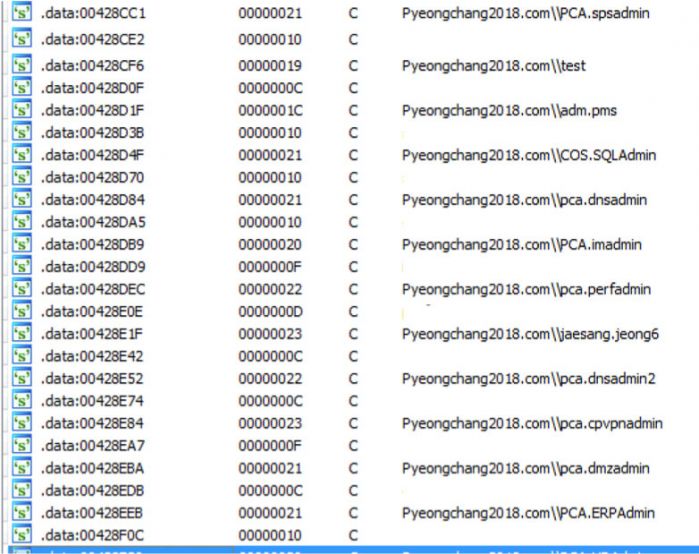Select the string icon for .data:00428CF6 row

tap(21, 66)
